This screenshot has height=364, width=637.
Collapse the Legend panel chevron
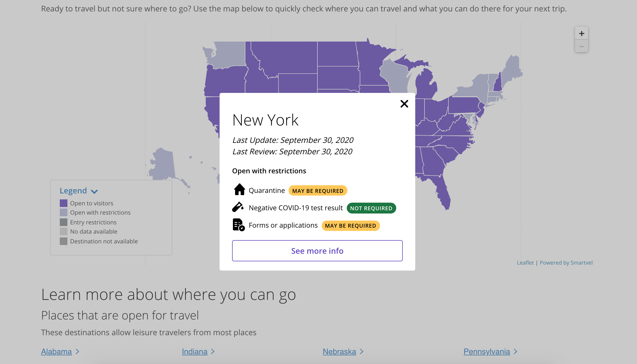pos(94,192)
